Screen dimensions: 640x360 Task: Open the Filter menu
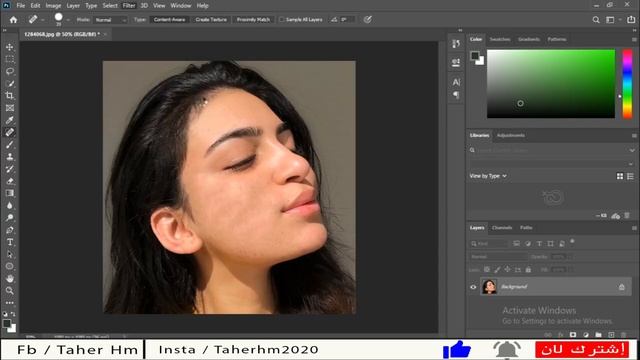(x=129, y=6)
